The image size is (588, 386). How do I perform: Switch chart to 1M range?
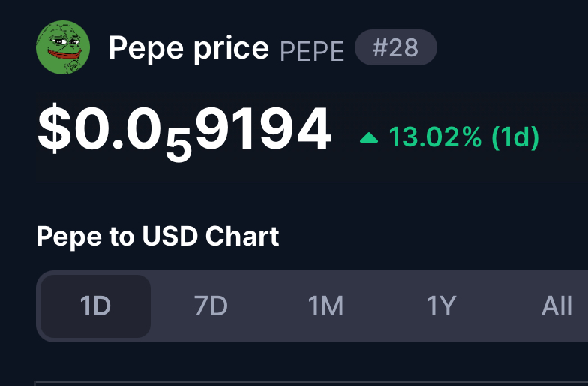click(325, 306)
